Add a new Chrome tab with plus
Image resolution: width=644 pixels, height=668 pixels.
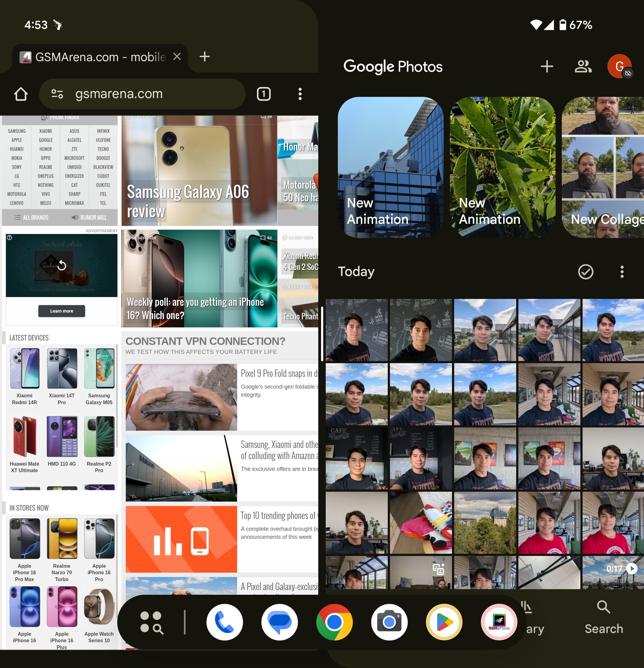204,56
